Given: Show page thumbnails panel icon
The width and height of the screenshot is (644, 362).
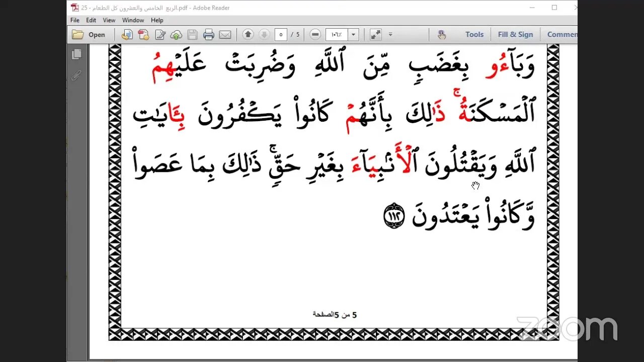Looking at the screenshot, I should (76, 54).
